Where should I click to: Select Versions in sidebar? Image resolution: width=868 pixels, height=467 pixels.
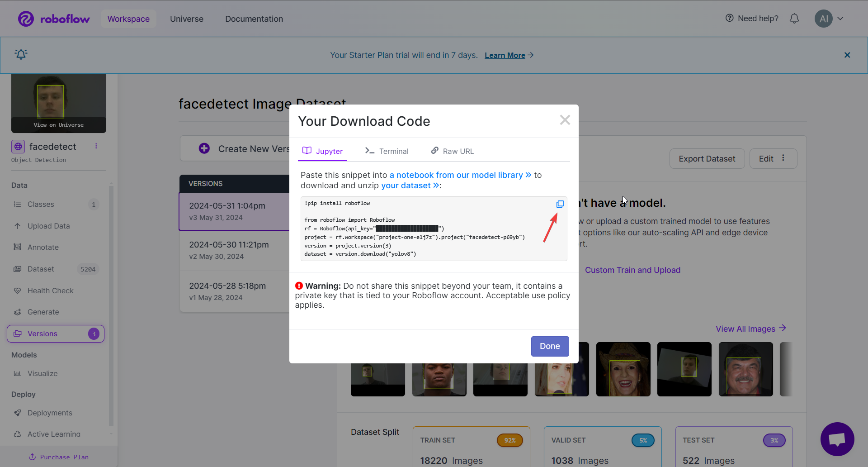55,334
